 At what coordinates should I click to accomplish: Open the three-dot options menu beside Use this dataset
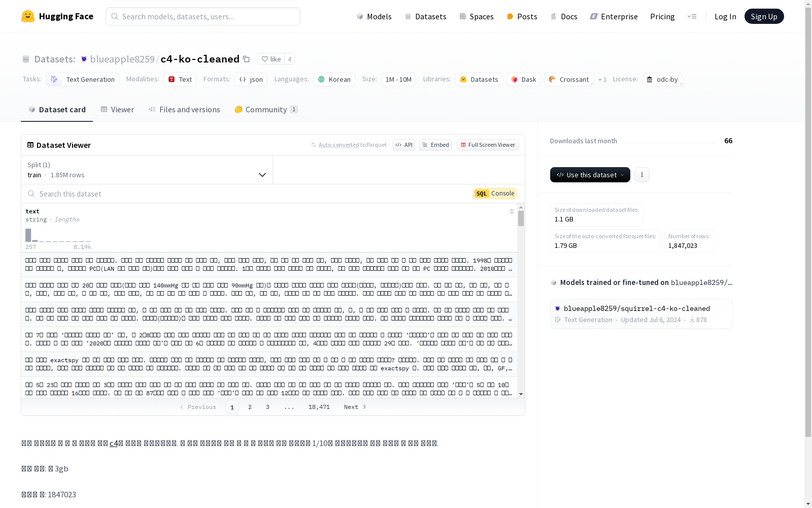click(642, 175)
